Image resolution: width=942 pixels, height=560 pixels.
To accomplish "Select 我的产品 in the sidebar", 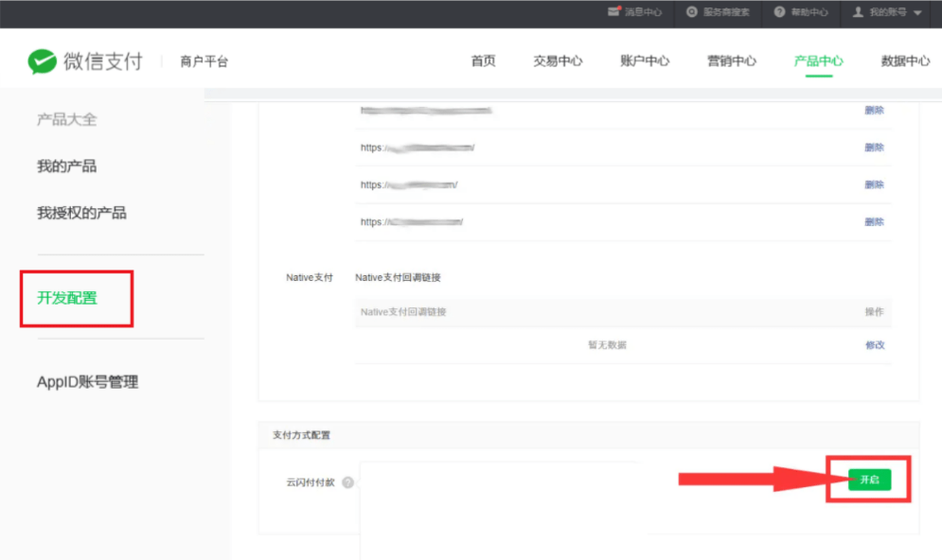I will pyautogui.click(x=66, y=166).
